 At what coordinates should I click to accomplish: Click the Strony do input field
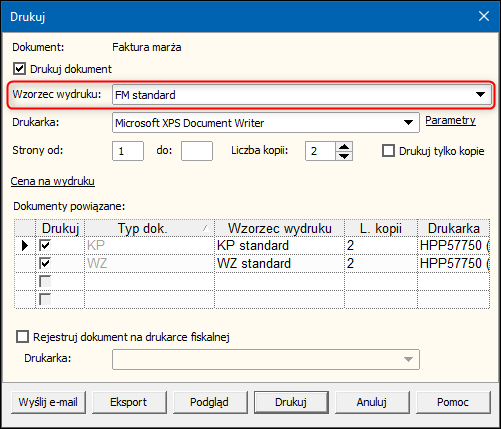[x=197, y=151]
